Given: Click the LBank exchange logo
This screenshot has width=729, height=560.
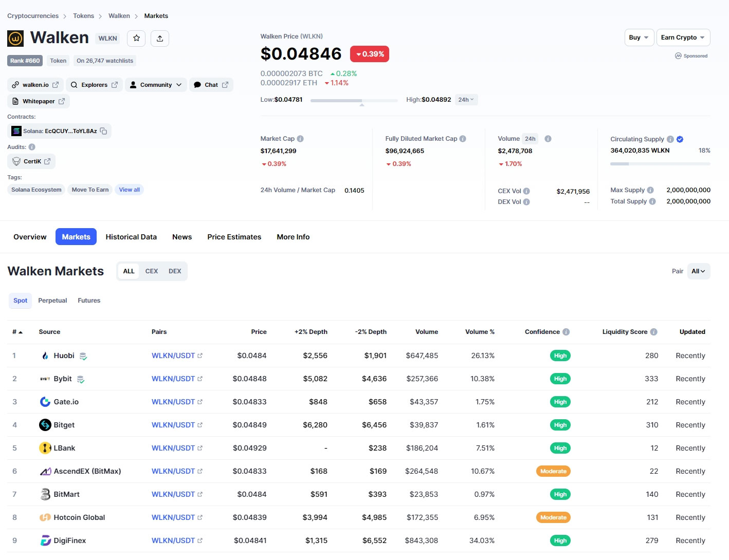Looking at the screenshot, I should 45,448.
